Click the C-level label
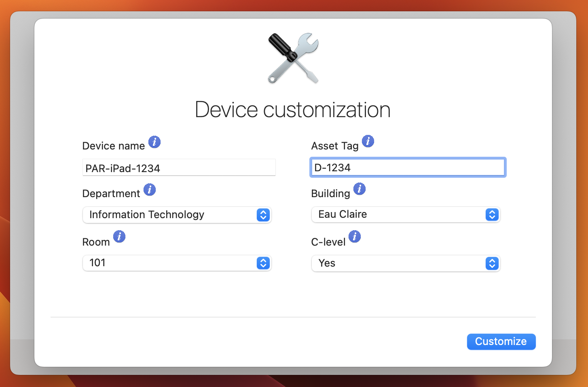This screenshot has width=588, height=387. coord(328,242)
